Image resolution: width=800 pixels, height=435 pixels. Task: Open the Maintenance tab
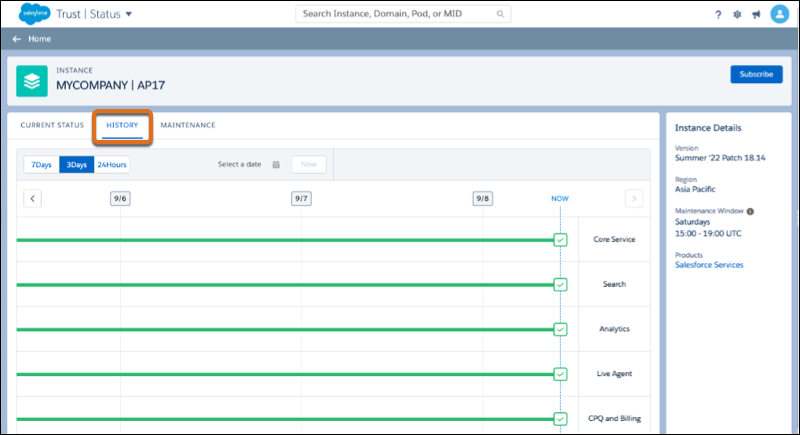pyautogui.click(x=188, y=125)
